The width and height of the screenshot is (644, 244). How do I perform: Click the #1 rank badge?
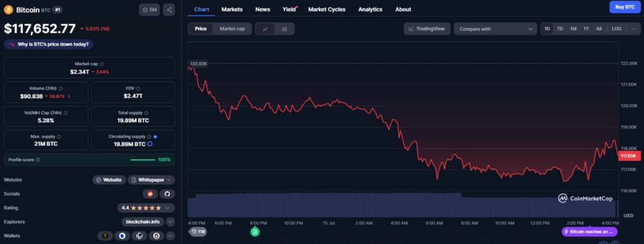click(58, 10)
